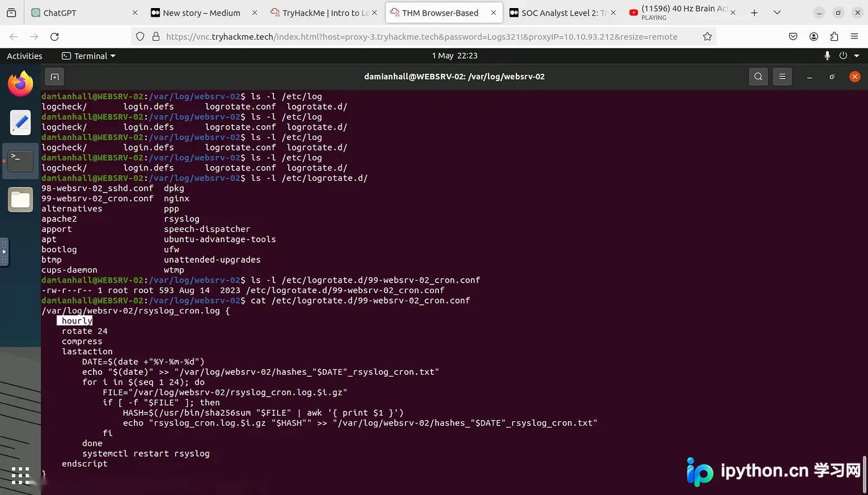Expand the Terminal app menu in the top bar
The image size is (868, 495).
[x=89, y=56]
